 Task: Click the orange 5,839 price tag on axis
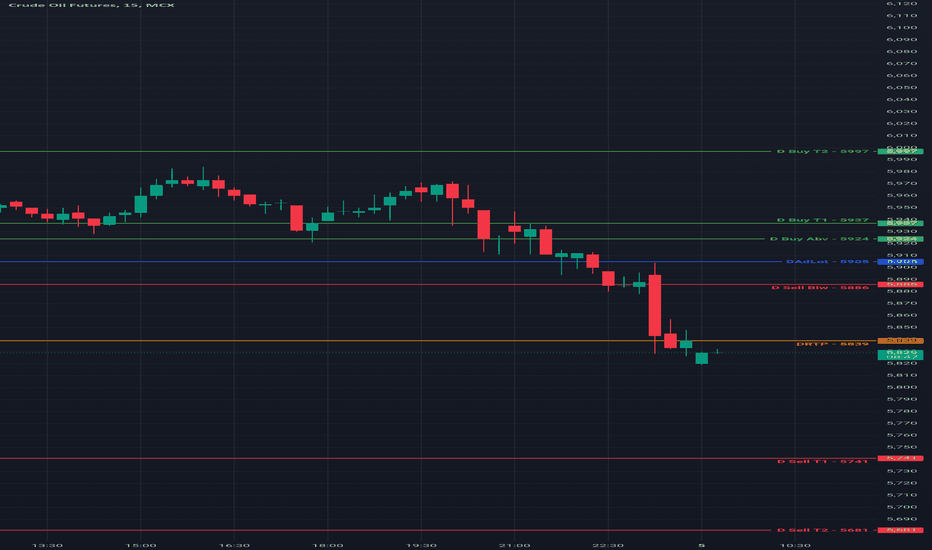900,341
